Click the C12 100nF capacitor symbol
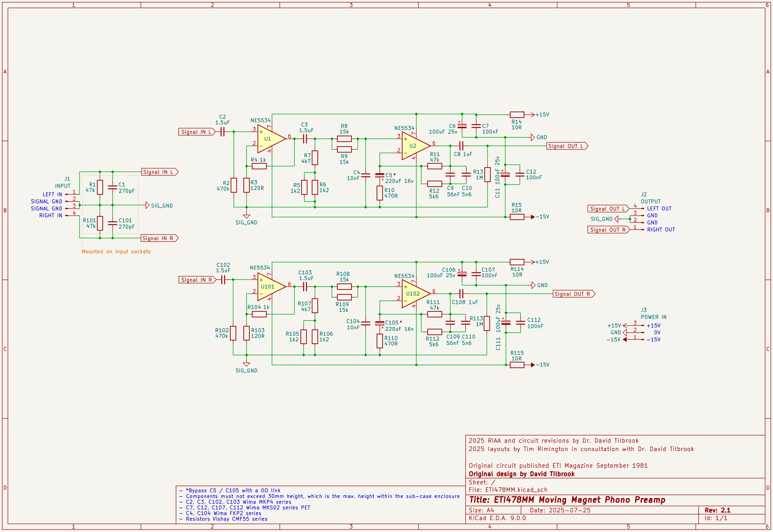 [x=520, y=174]
